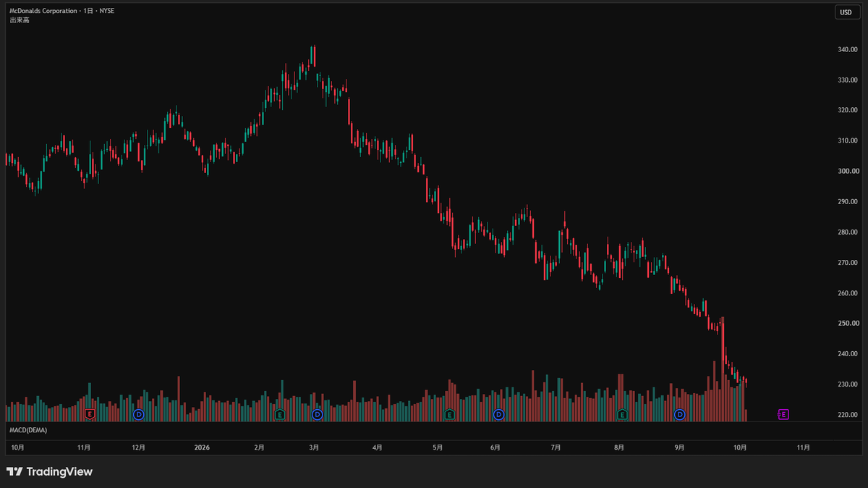The image size is (868, 488).
Task: Click the 8月 label on the time axis
Action: [x=618, y=448]
